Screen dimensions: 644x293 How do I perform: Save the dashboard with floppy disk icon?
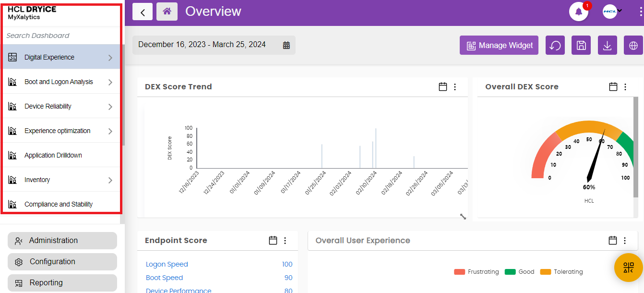pyautogui.click(x=581, y=46)
